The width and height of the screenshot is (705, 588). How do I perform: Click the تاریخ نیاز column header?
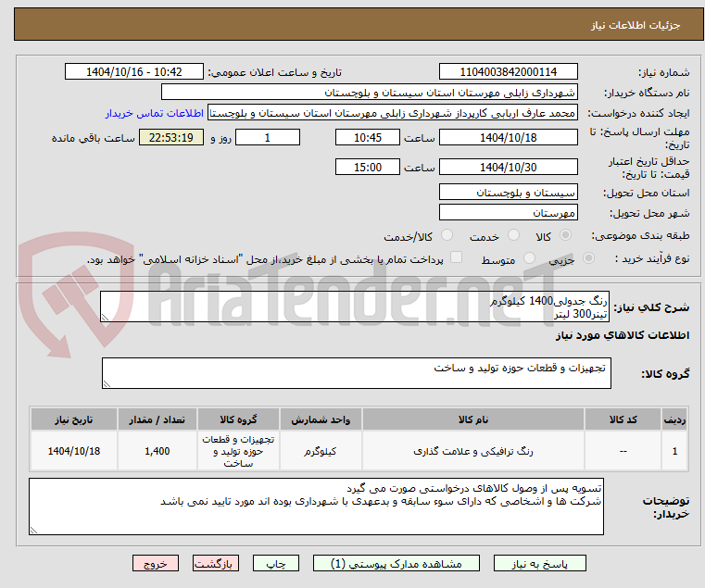click(x=74, y=419)
